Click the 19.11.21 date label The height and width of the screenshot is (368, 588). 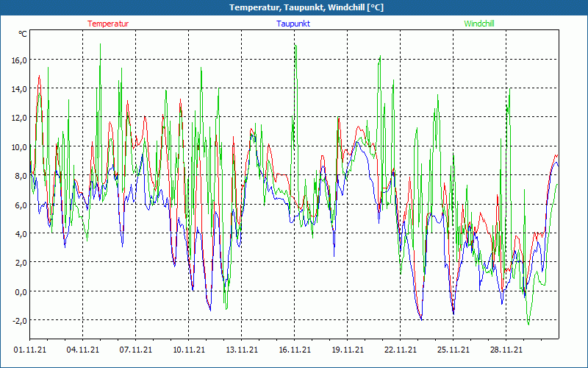point(347,350)
